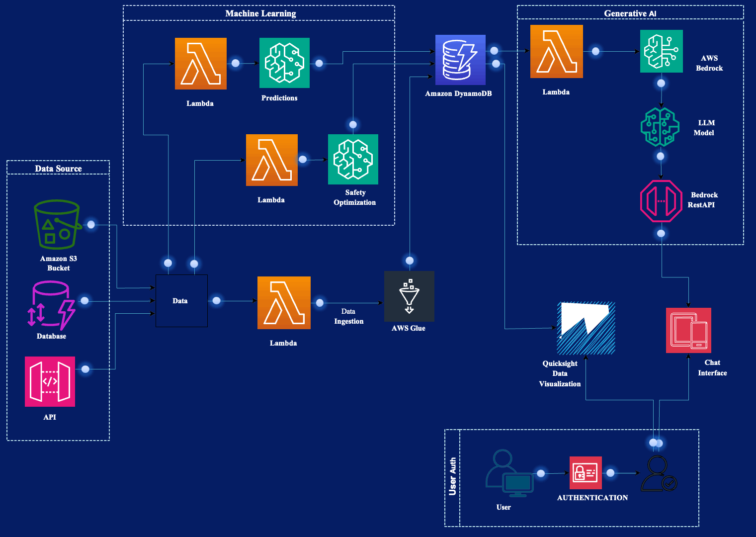Image resolution: width=756 pixels, height=537 pixels.
Task: Click connector dot below Bedrock RestAPI icon
Action: click(661, 233)
